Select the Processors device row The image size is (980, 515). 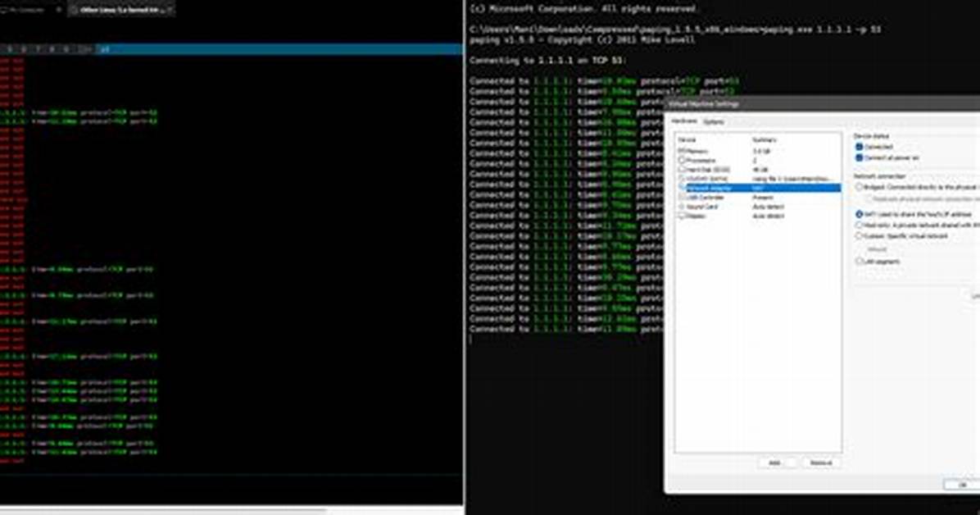(x=758, y=160)
